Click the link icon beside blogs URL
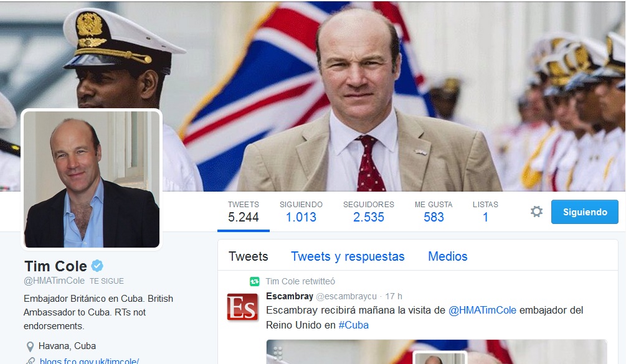Viewport: 626px width, 364px height. [x=30, y=361]
